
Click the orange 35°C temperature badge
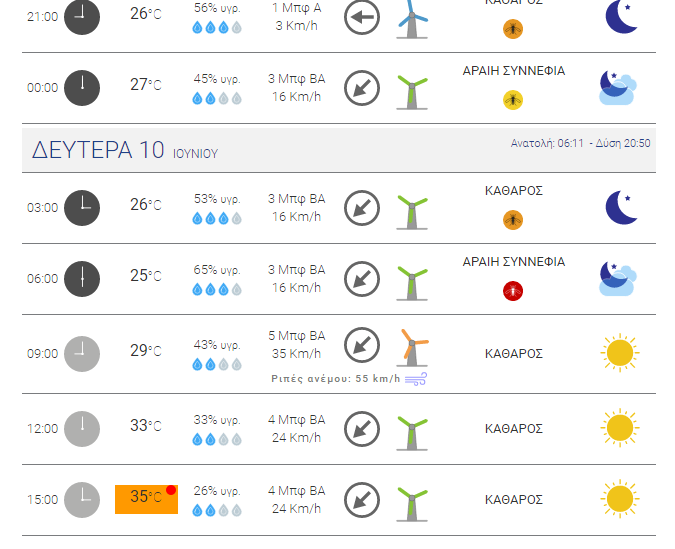click(146, 499)
